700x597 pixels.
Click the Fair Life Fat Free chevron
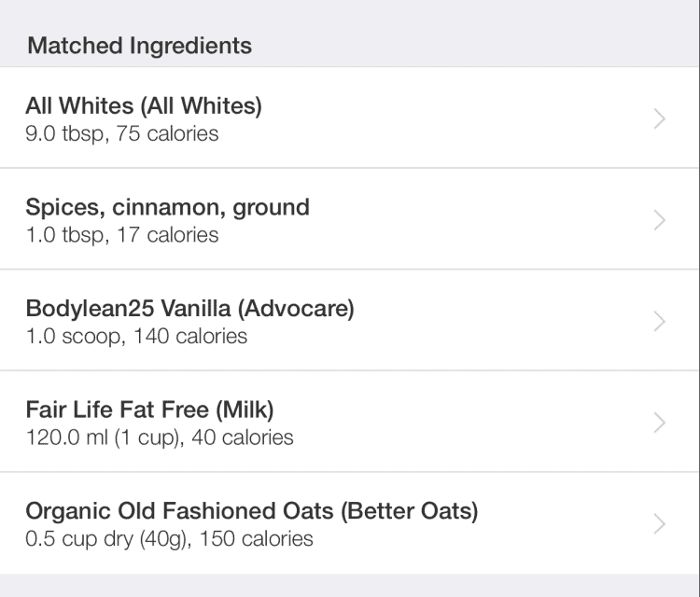click(660, 423)
